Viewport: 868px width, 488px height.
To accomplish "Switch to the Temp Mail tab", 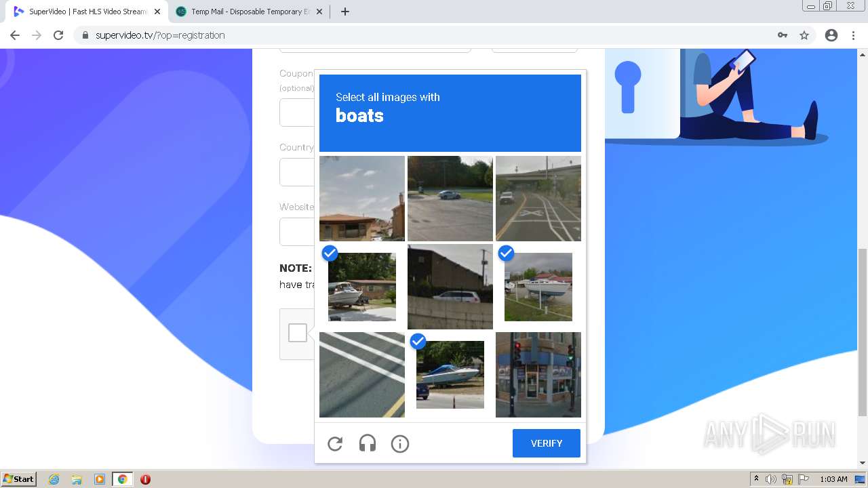I will coord(248,12).
